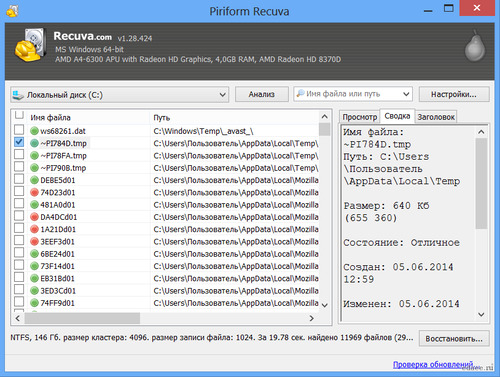Check the box for DEBE5d01 file
The width and height of the screenshot is (500, 377).
click(x=19, y=179)
